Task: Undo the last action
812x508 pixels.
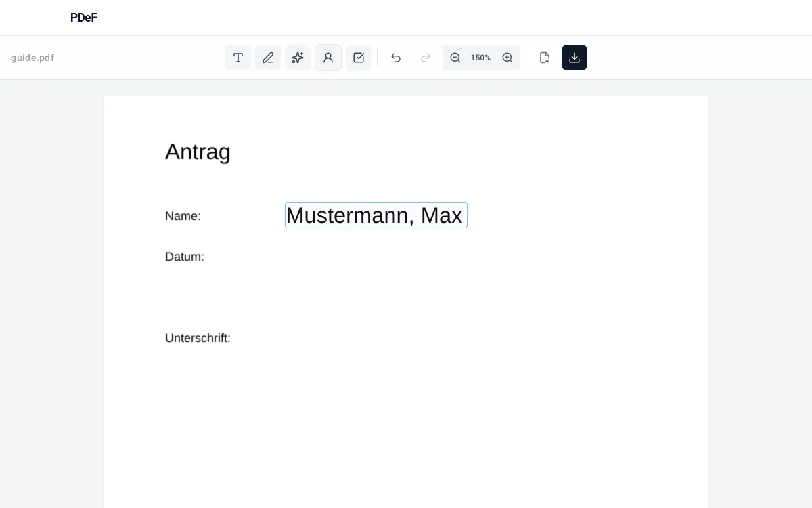Action: point(396,58)
